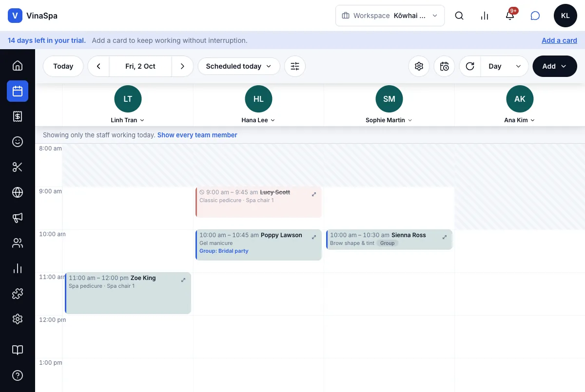
Task: Open the scissors services icon
Action: click(x=18, y=167)
